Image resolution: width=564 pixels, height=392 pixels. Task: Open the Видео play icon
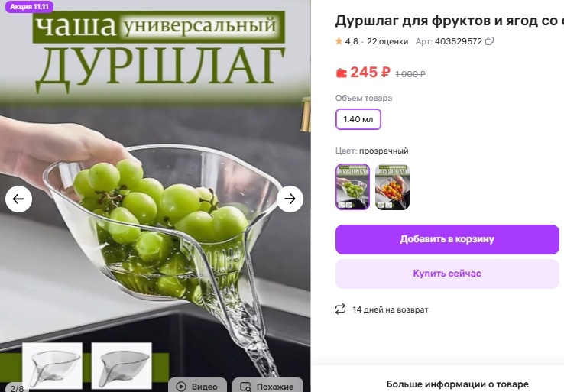coord(181,387)
